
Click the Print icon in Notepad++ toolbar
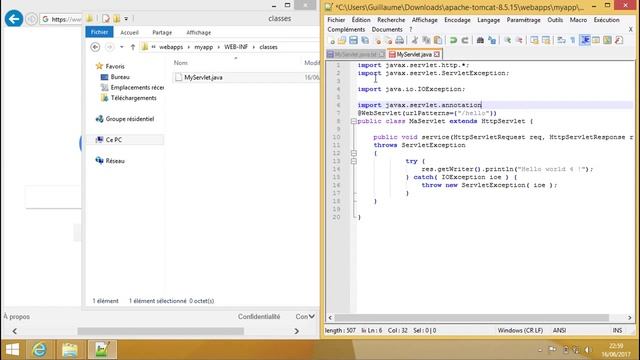click(400, 40)
